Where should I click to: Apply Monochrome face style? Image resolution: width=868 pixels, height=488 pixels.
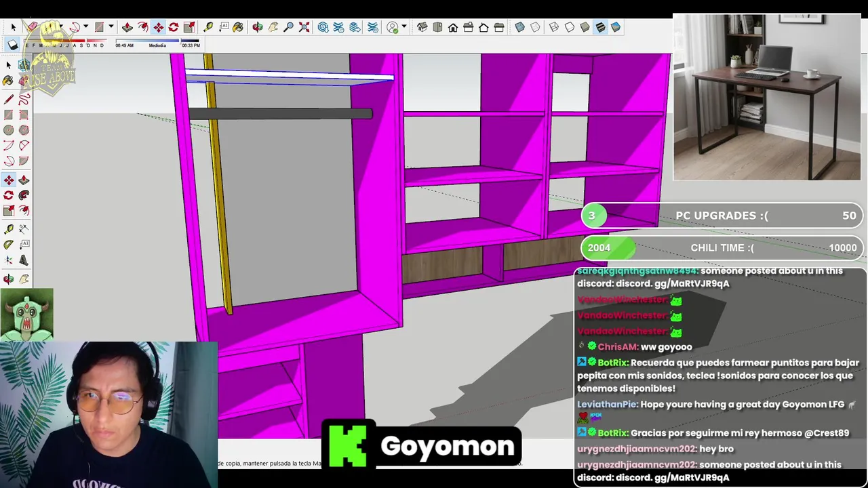click(x=616, y=27)
